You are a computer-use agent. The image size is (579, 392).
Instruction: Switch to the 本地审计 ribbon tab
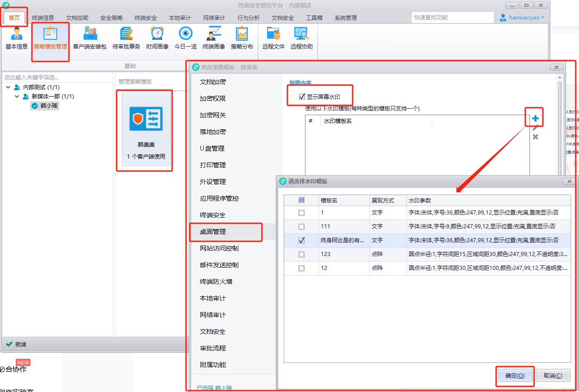tap(180, 18)
